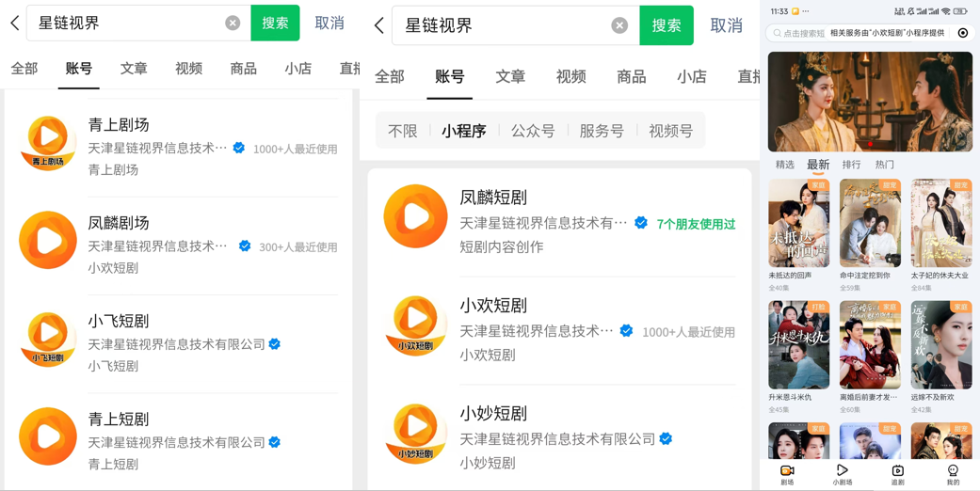
Task: Tap the 剧场 icon in bottom navigation
Action: pyautogui.click(x=787, y=472)
